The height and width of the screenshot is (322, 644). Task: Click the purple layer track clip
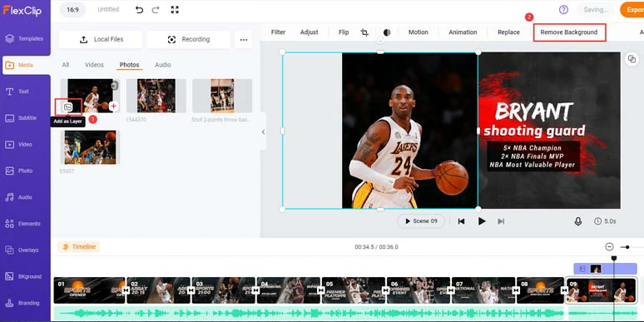(605, 269)
